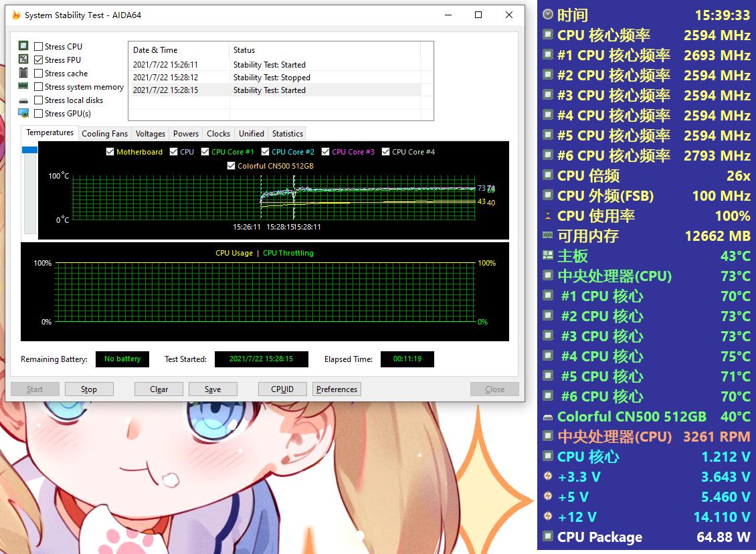Select the Stability Test: Stopped log row
Image resolution: width=756 pixels, height=554 pixels.
[x=276, y=77]
